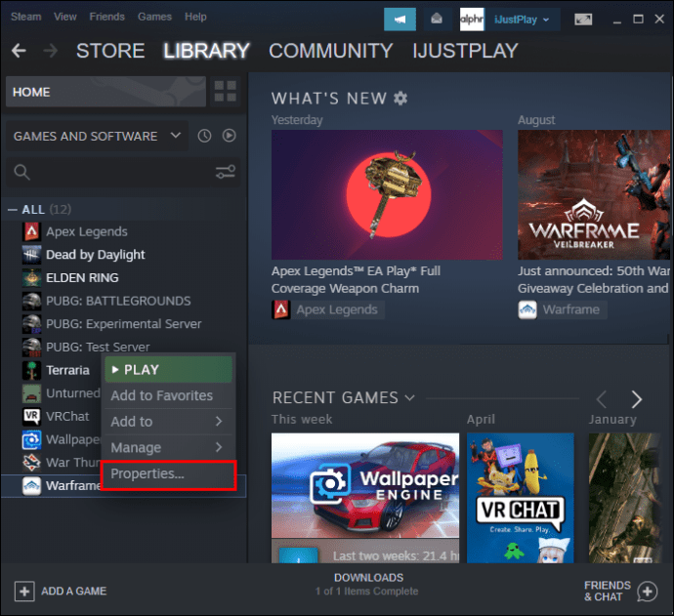Click the Wallpaper Engine gear icon in list
Screen dimensions: 674x616
(x=31, y=439)
